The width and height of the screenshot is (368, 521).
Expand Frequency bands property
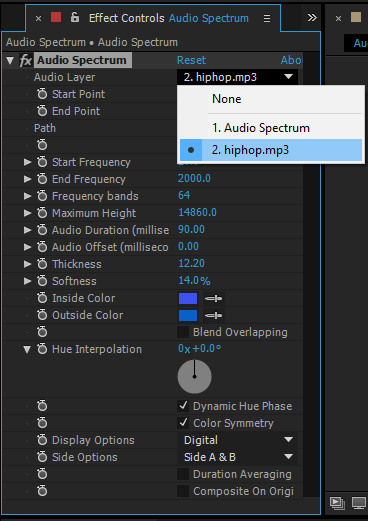(27, 196)
